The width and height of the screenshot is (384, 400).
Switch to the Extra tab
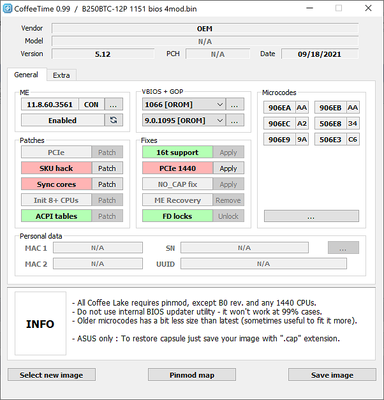click(61, 75)
